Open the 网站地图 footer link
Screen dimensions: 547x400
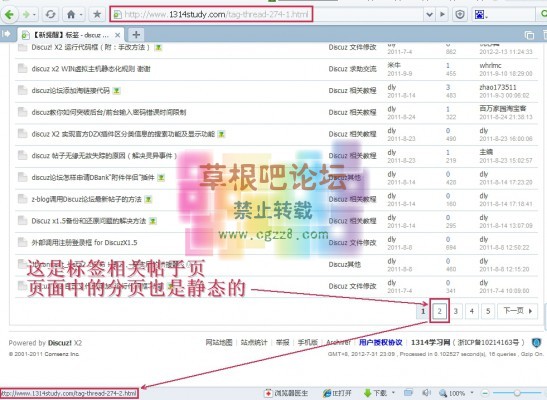tap(219, 342)
